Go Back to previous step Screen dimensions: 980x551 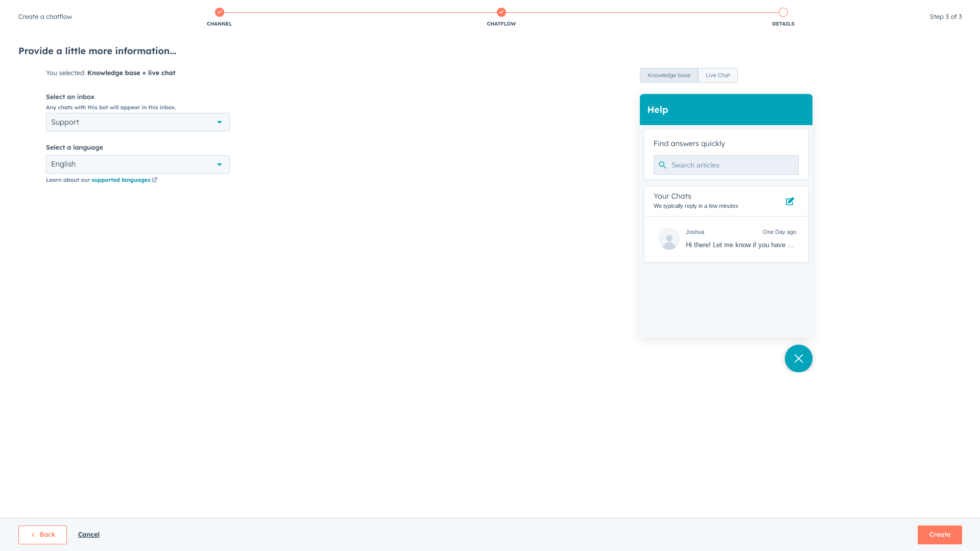point(42,535)
